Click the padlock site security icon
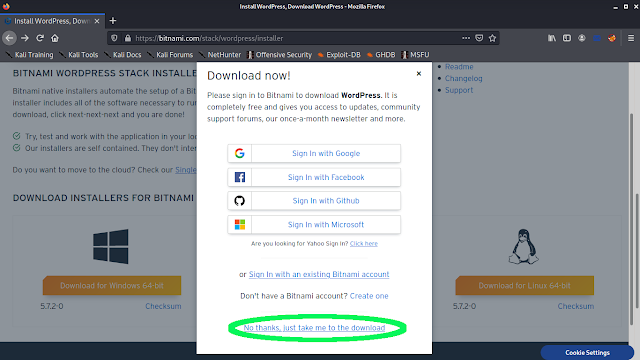This screenshot has width=640, height=360. (x=128, y=38)
